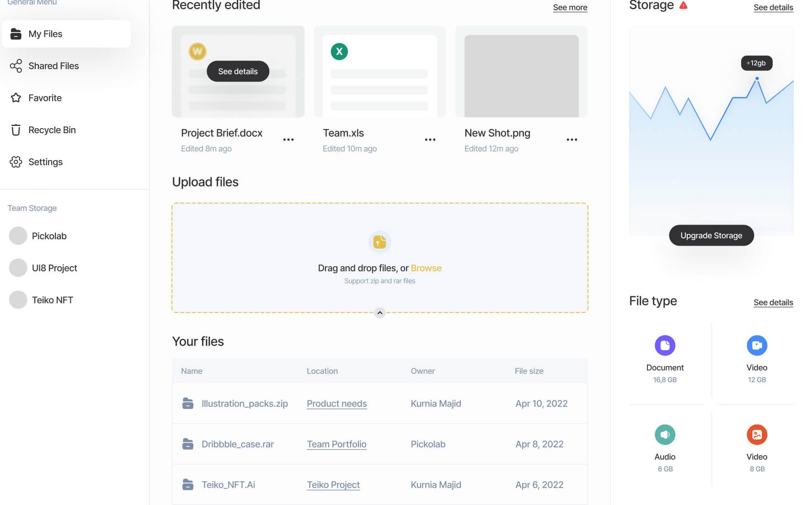Open more options for Team.xls
The height and width of the screenshot is (505, 812).
pyautogui.click(x=430, y=140)
